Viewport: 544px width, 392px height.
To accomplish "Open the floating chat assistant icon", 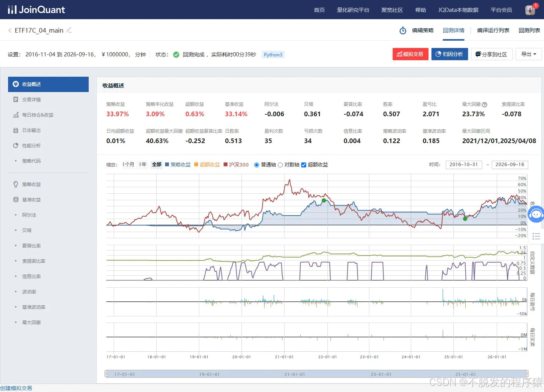I will (x=536, y=214).
